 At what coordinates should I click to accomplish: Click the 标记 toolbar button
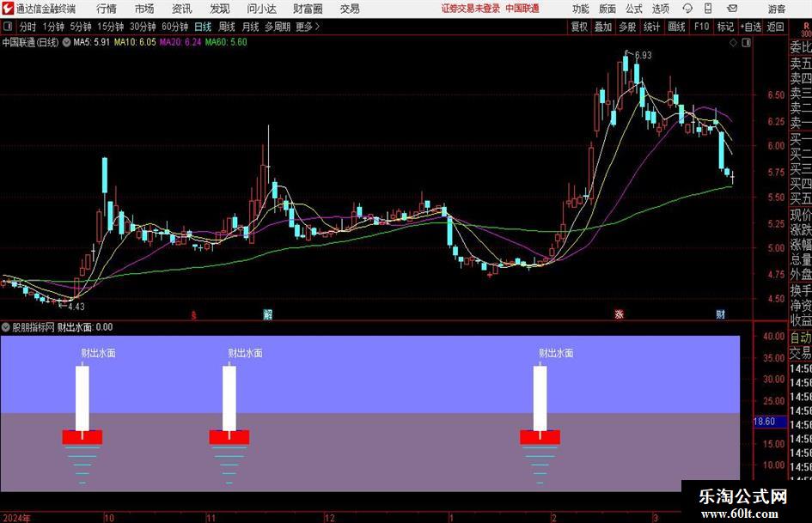point(725,27)
